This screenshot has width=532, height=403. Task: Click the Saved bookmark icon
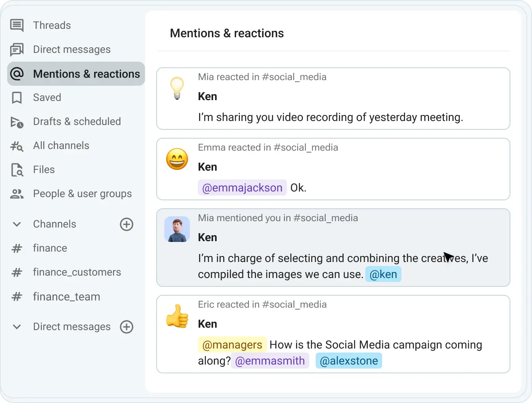17,98
